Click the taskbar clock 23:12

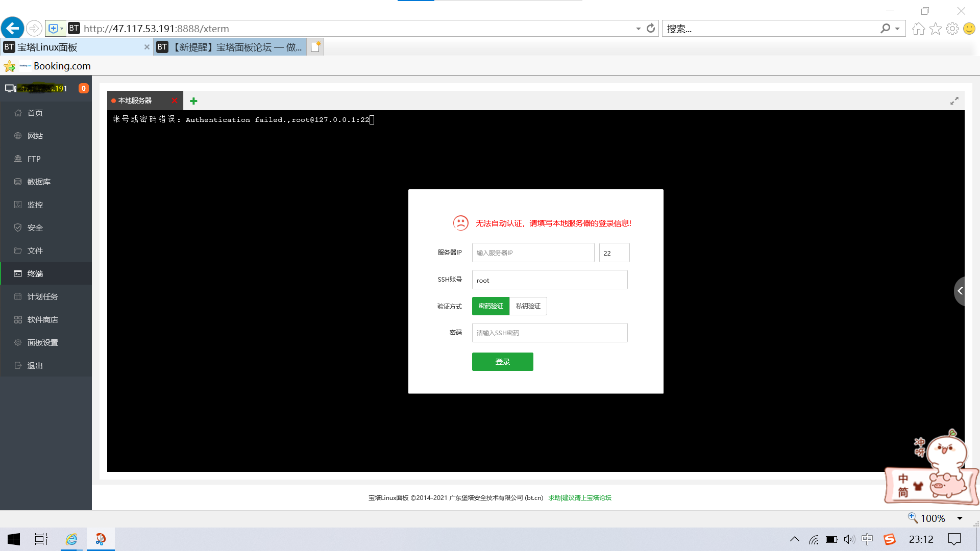(921, 539)
